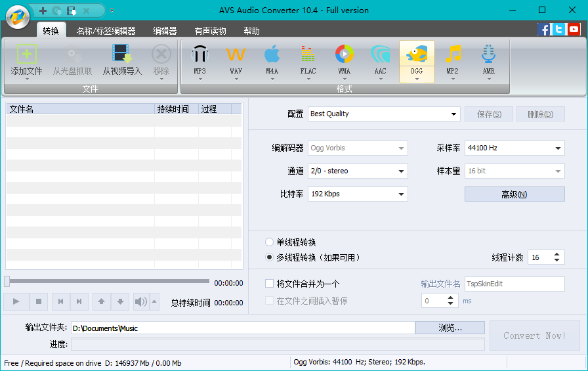
Task: Skip to previous track
Action: point(61,301)
